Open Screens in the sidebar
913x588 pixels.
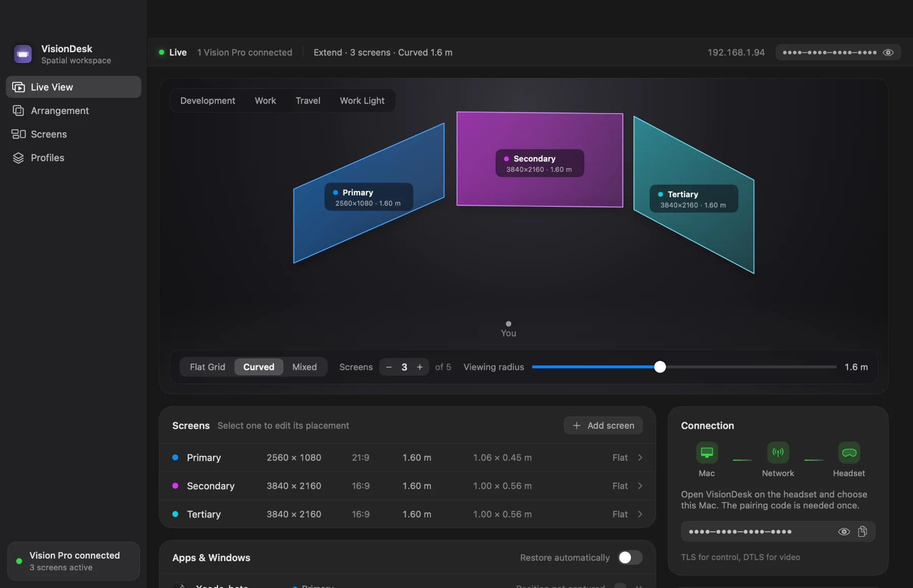pyautogui.click(x=74, y=134)
